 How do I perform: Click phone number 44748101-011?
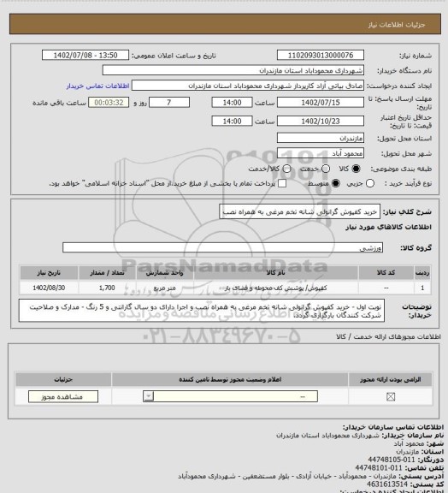click(x=379, y=468)
